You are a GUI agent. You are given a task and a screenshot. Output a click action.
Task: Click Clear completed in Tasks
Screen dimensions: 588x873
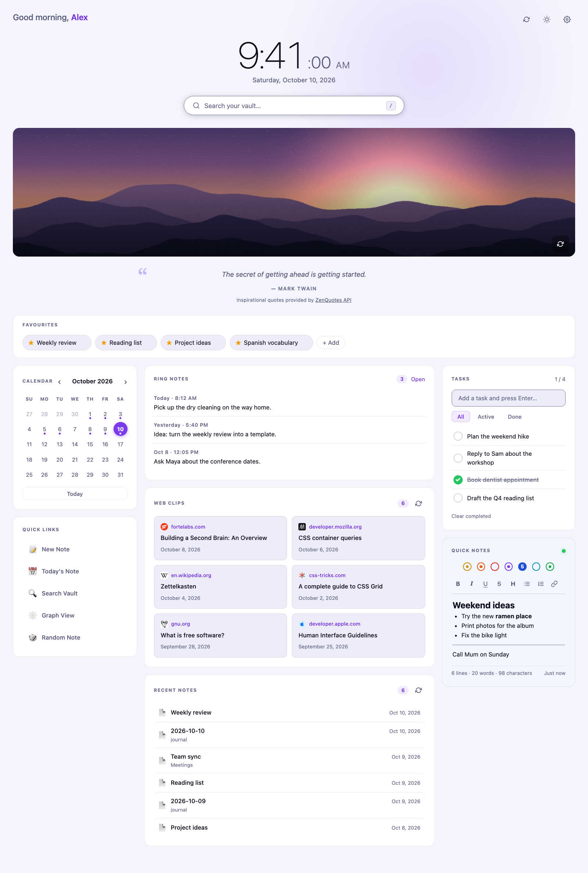pos(471,516)
